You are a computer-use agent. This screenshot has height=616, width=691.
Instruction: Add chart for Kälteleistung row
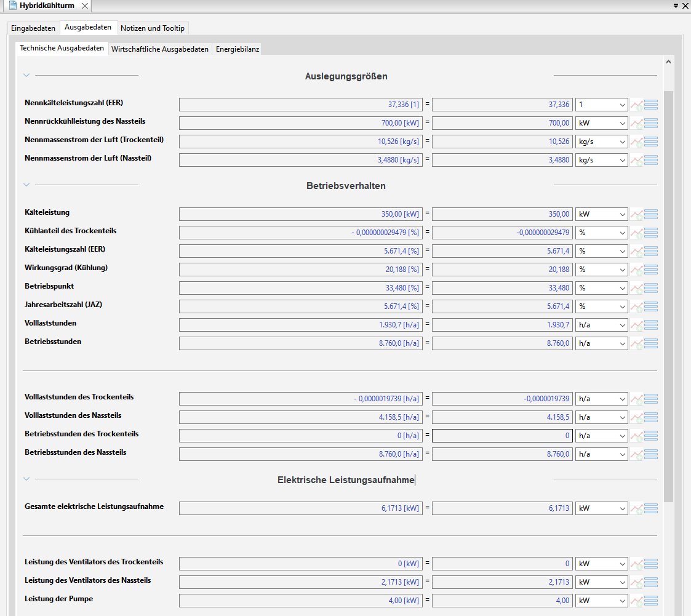pos(636,215)
